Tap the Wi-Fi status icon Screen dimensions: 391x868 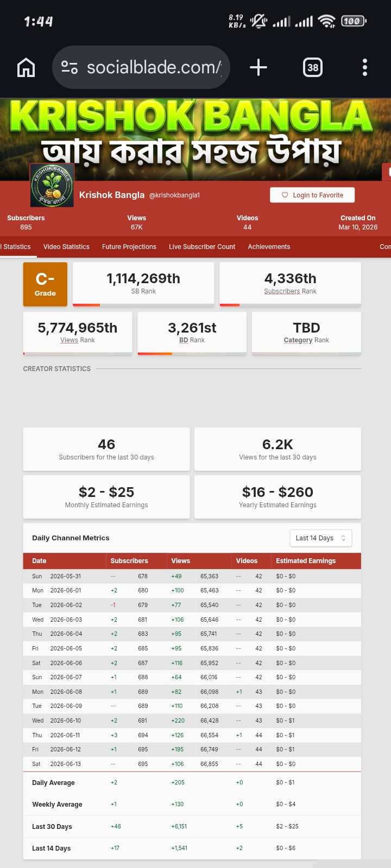pyautogui.click(x=327, y=21)
